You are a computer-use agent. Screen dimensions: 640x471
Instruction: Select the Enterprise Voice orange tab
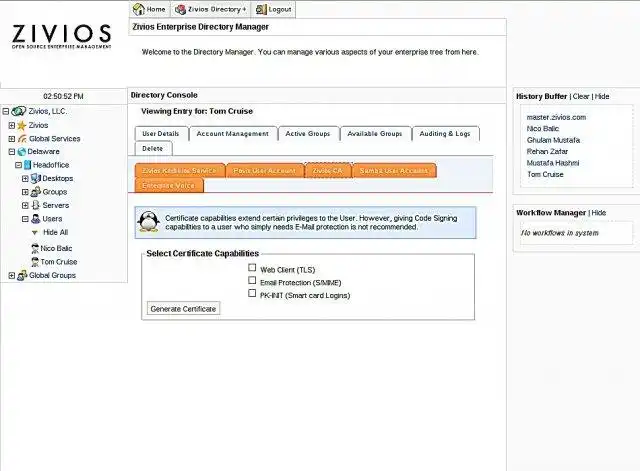(168, 186)
